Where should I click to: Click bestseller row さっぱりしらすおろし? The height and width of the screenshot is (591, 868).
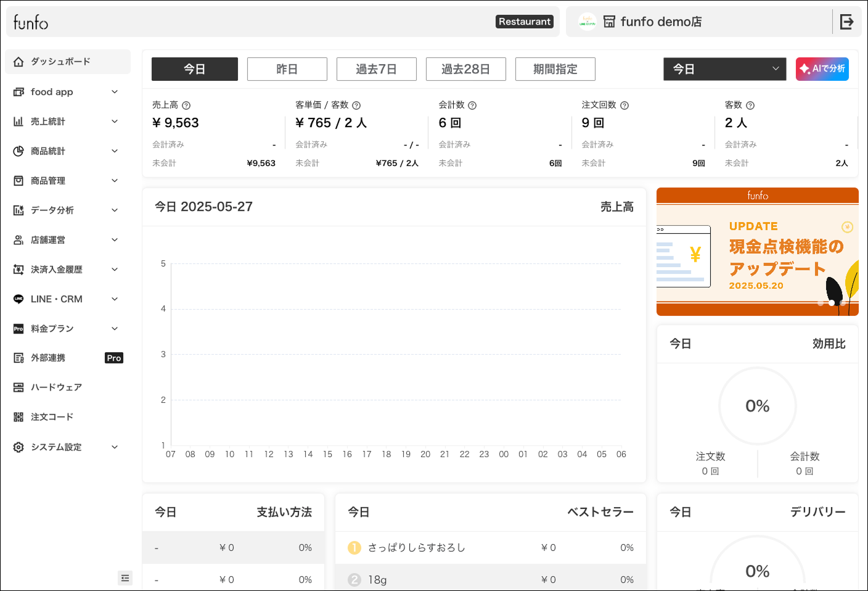pyautogui.click(x=491, y=548)
